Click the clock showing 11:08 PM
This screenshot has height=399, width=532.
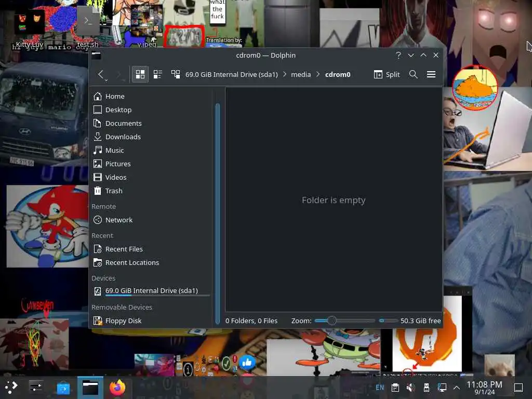pos(484,388)
